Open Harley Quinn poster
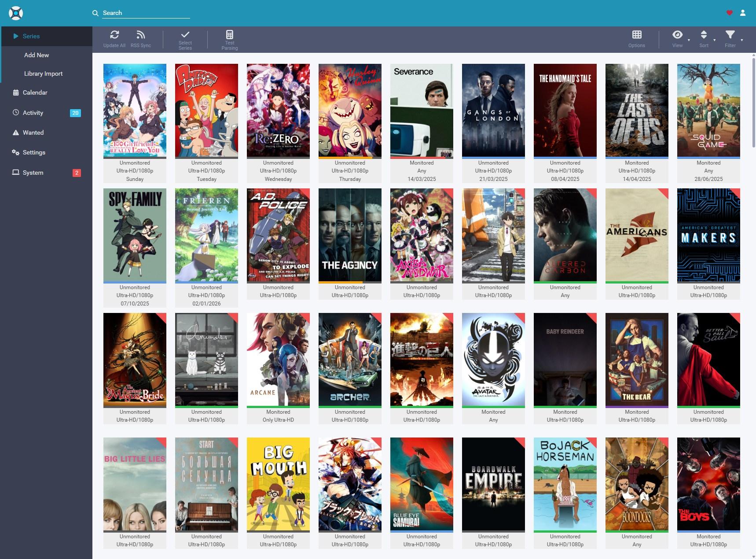The image size is (756, 559). [x=350, y=110]
